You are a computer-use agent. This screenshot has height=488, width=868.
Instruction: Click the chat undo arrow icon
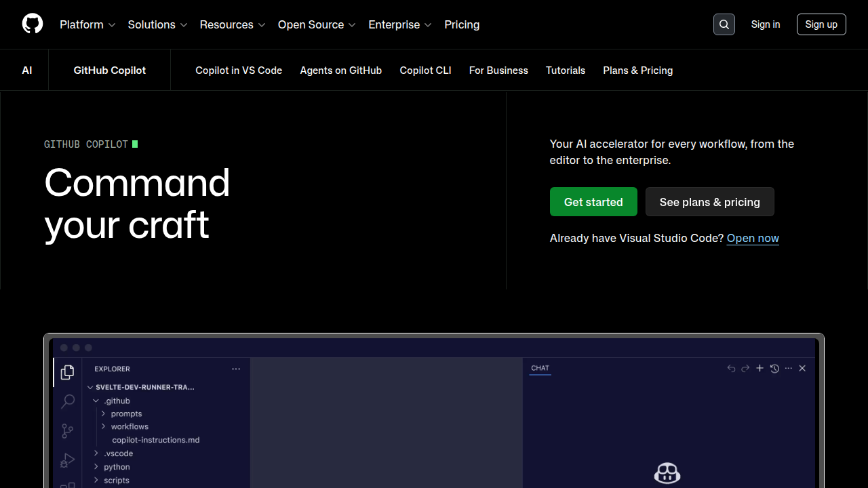point(731,368)
